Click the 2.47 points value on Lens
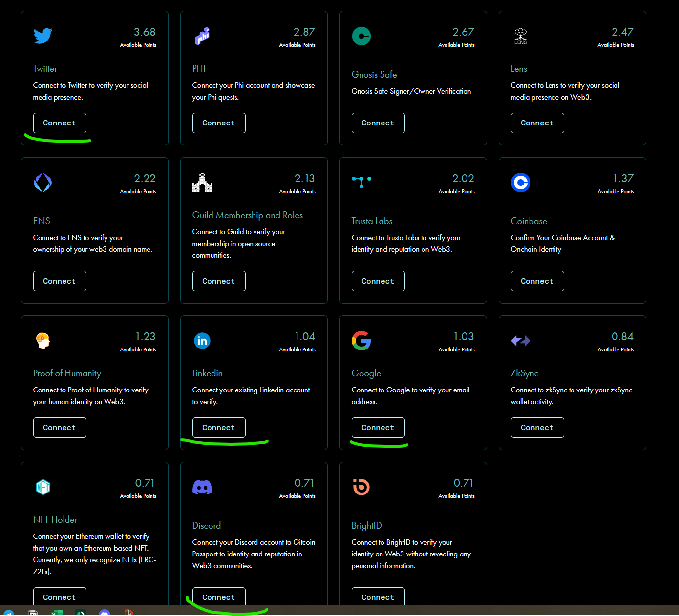 pos(623,32)
